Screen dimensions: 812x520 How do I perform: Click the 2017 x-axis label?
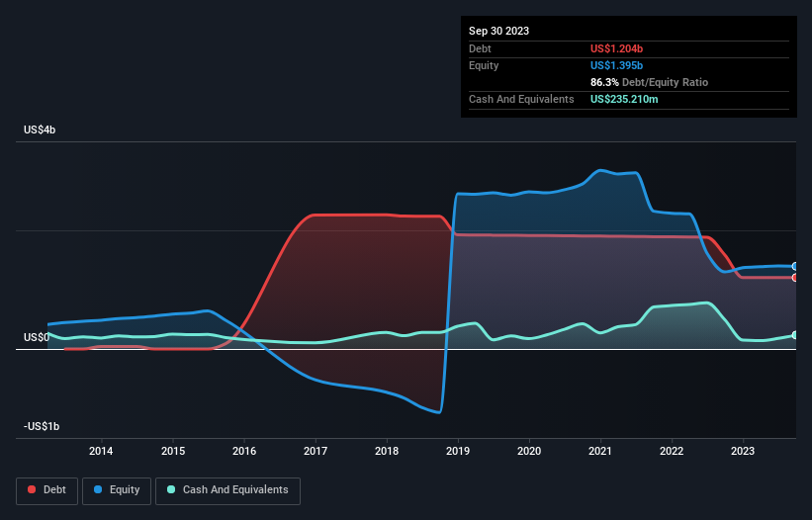(x=316, y=451)
